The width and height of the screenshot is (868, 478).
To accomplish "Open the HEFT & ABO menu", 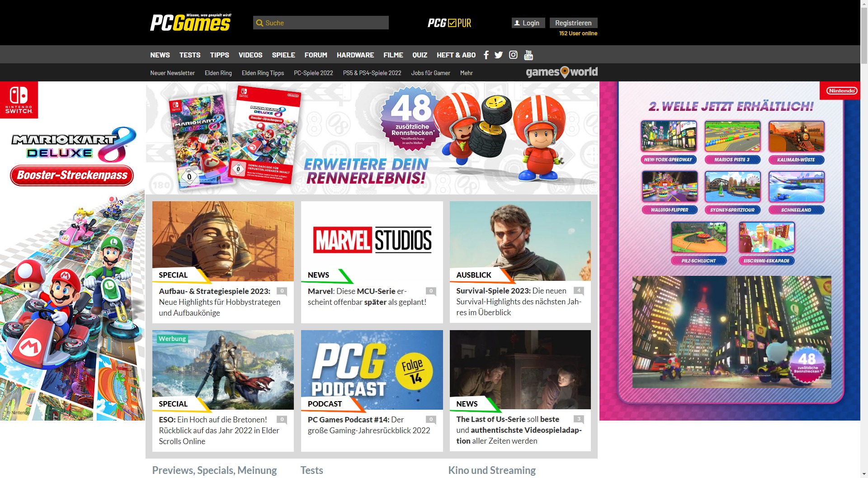I will [456, 55].
